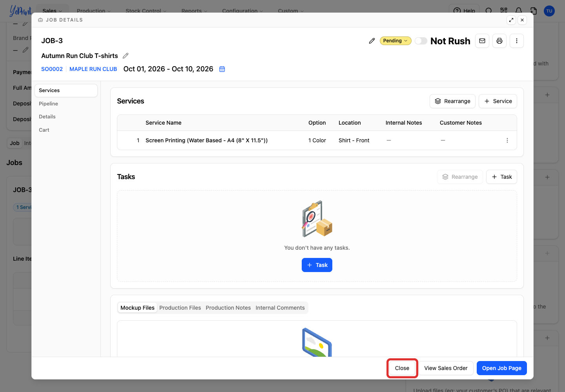Open the job's more options menu
The width and height of the screenshot is (565, 392).
(517, 41)
